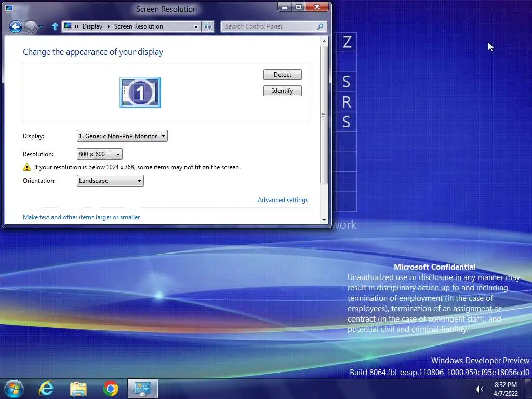
Task: Select Control Panel taskbar button
Action: click(143, 389)
